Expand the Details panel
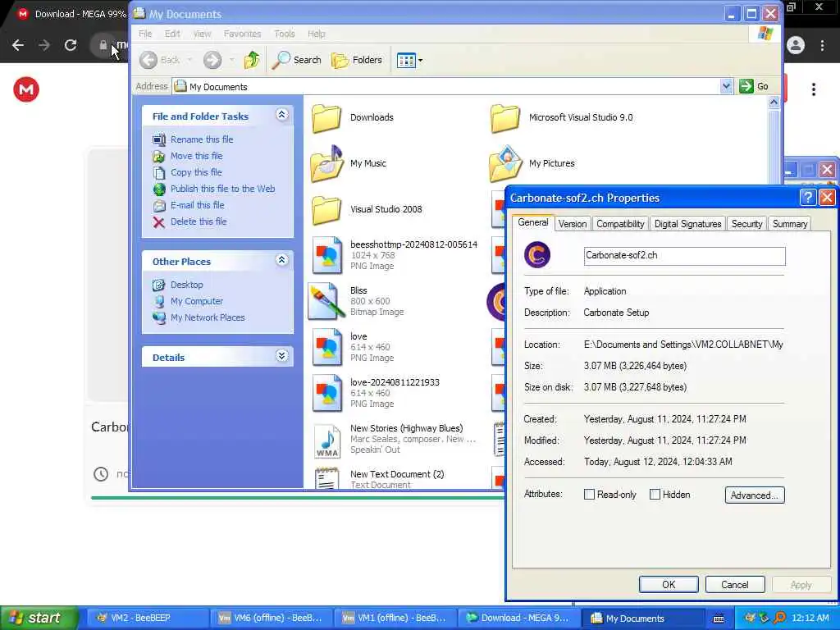The width and height of the screenshot is (840, 630). point(282,356)
